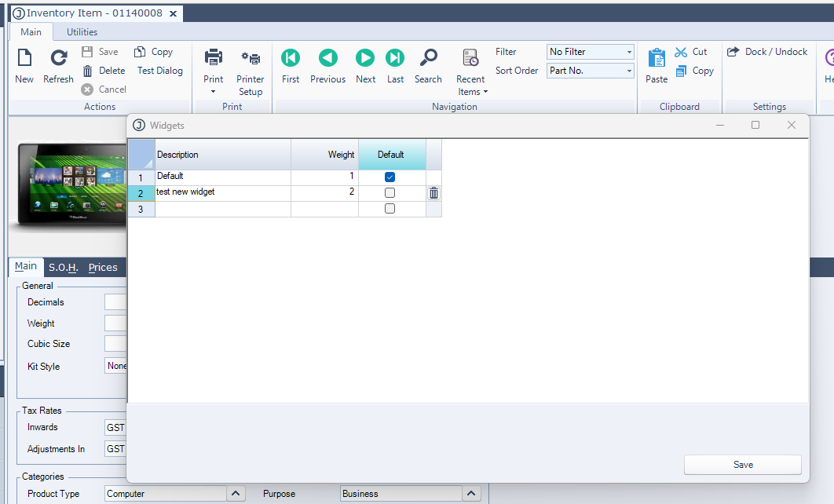
Task: Click the New document icon
Action: pos(24,59)
